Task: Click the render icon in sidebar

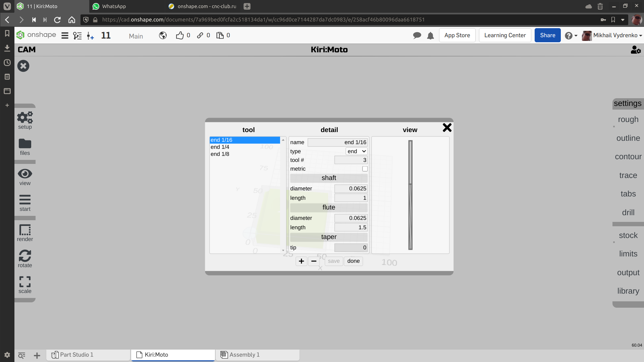Action: point(25,230)
